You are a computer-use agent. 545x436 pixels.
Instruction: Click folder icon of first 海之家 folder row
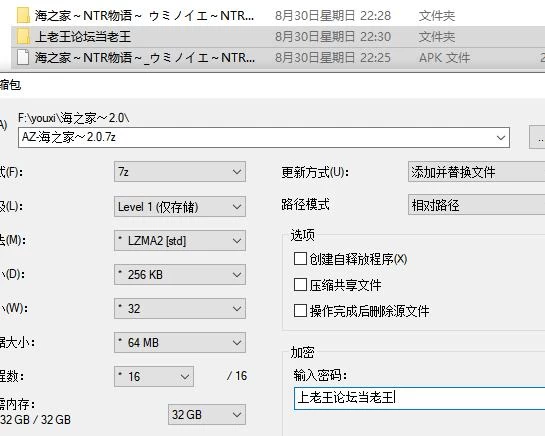pos(23,15)
